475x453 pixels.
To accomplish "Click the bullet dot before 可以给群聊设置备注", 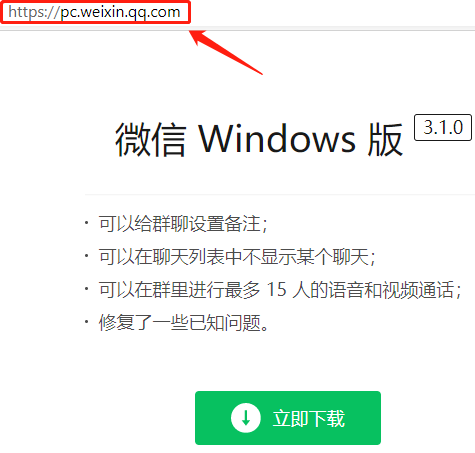I will click(87, 223).
